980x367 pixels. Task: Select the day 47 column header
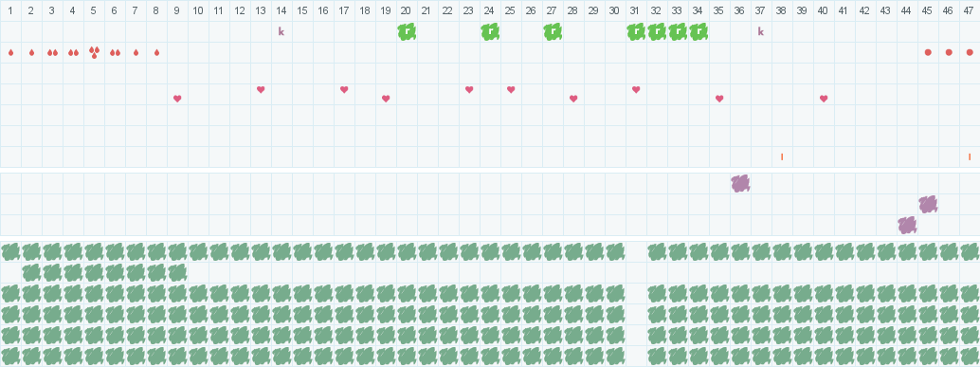pos(970,10)
